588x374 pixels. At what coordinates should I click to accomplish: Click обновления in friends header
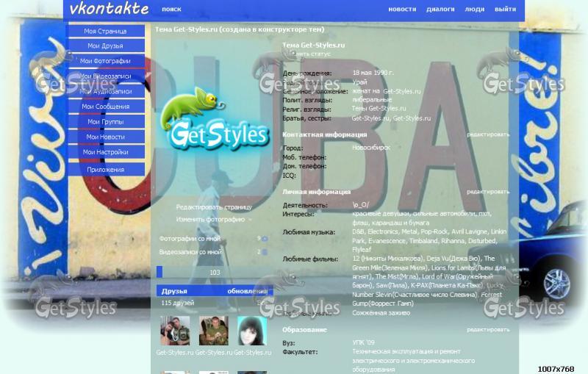[x=248, y=291]
